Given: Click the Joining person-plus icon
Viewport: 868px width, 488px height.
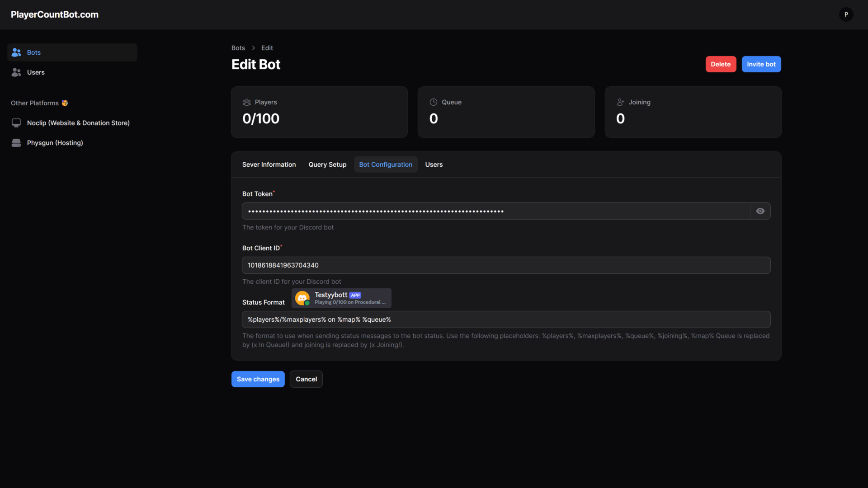Looking at the screenshot, I should pos(621,102).
